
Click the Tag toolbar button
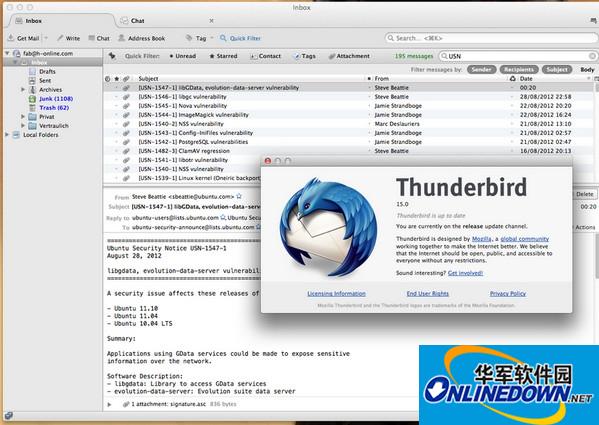[x=196, y=38]
